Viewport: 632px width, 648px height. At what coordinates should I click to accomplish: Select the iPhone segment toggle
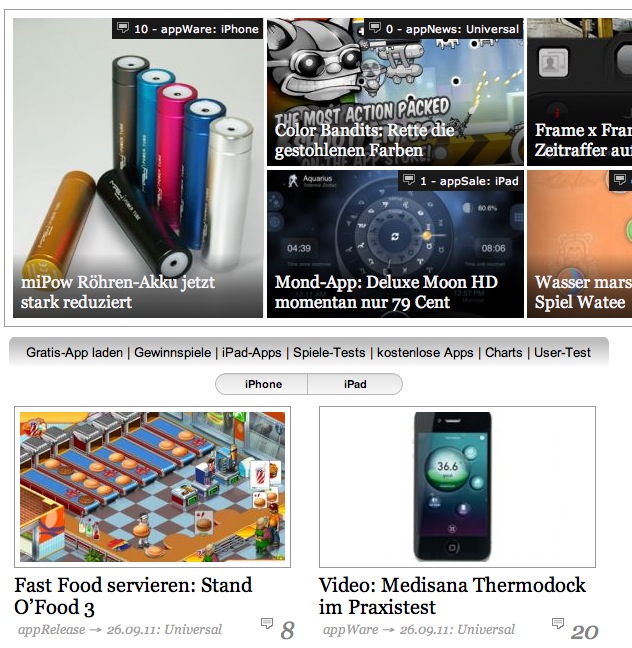262,384
